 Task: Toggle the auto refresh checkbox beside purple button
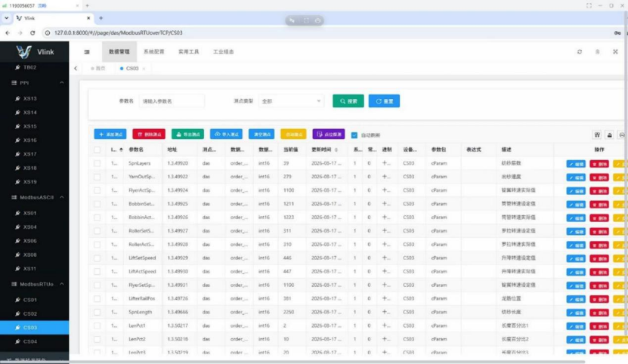pos(354,135)
